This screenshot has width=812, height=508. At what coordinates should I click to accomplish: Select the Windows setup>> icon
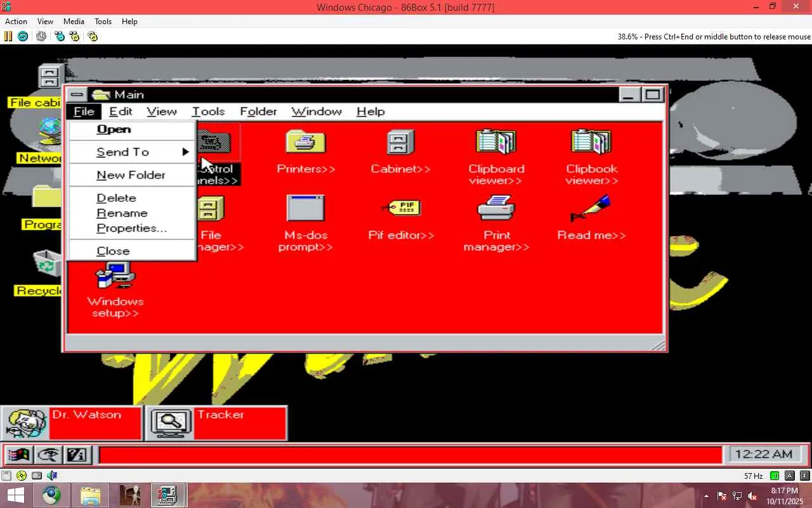click(x=115, y=290)
